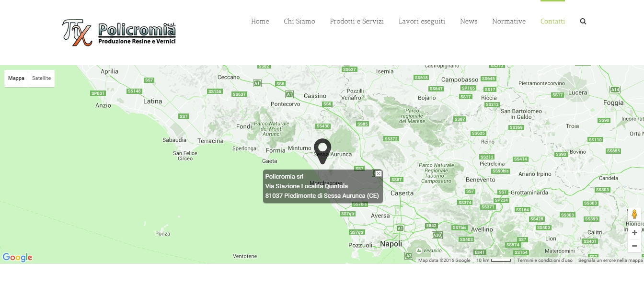Click the Ariano Irpino label
The width and height of the screenshot is (644, 284).
[535, 174]
